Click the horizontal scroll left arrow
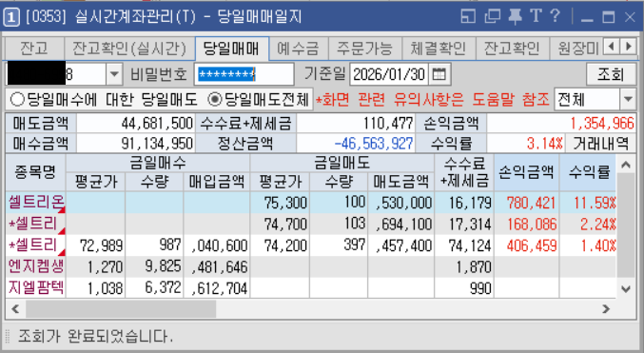Screen dimensions: 644x353 (15, 308)
